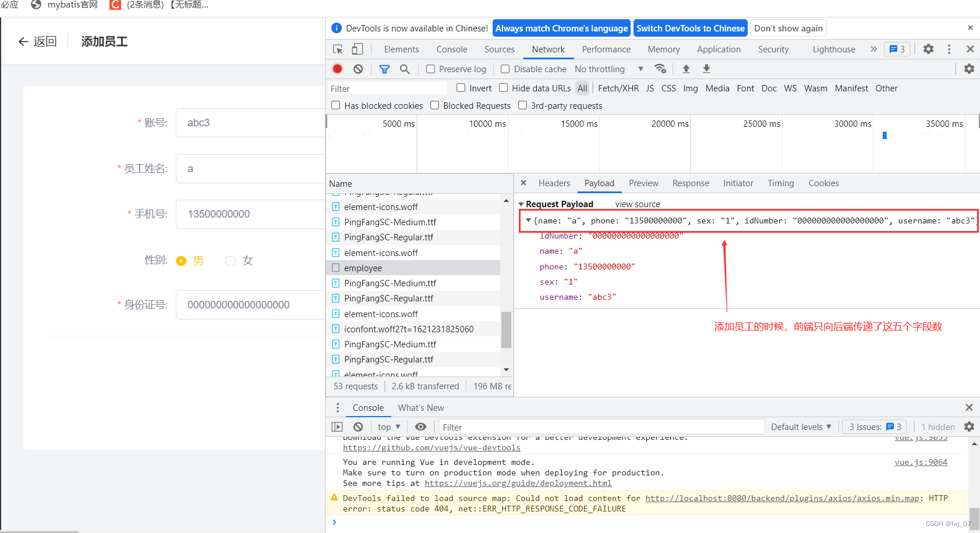The width and height of the screenshot is (980, 533).
Task: Enable Disable cache checkbox
Action: tap(505, 69)
